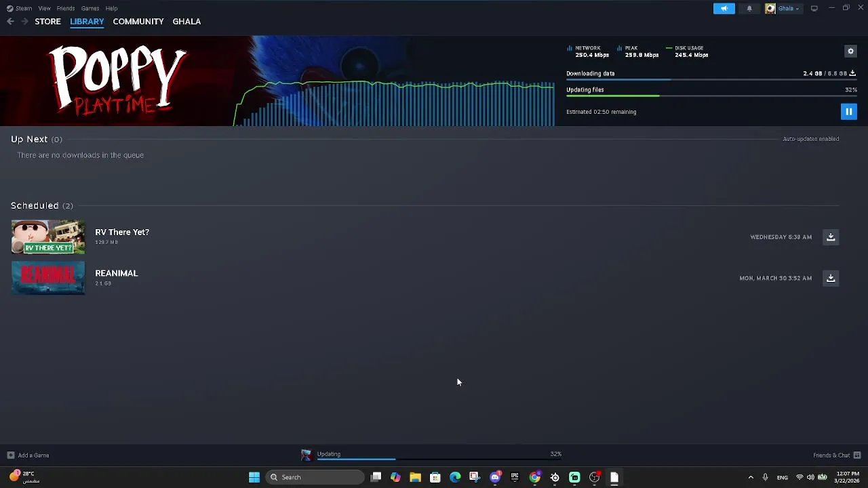Open Task View in taskbar
The image size is (868, 488).
376,477
